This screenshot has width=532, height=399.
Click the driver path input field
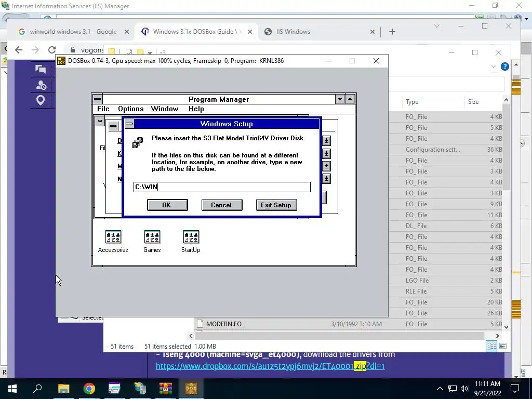pyautogui.click(x=222, y=187)
